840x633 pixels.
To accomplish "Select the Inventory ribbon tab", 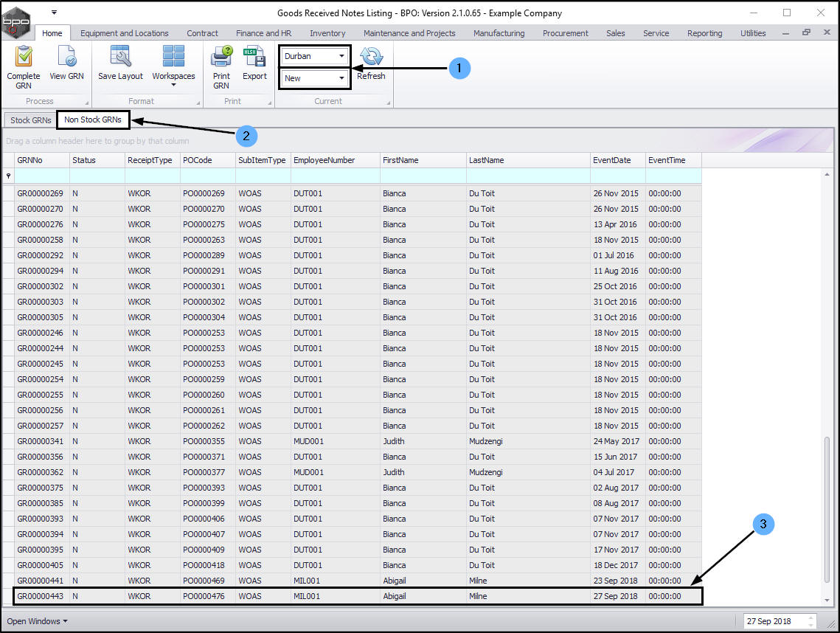I will coord(327,33).
